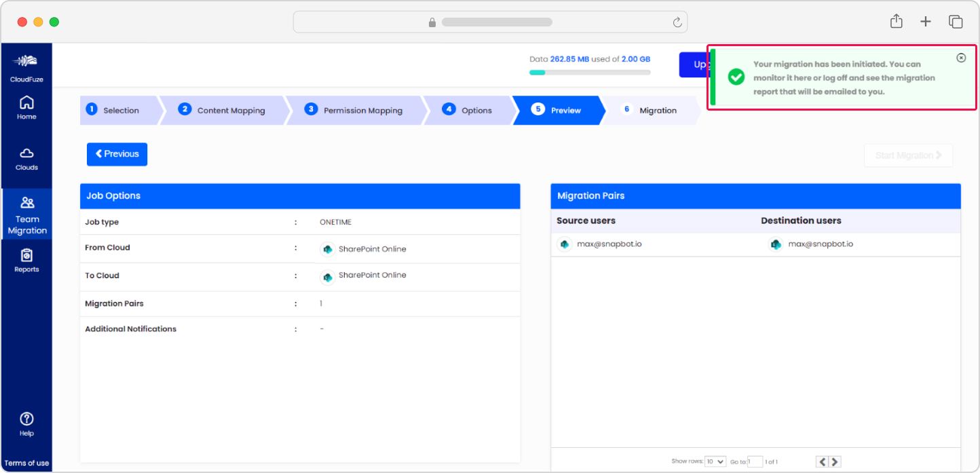
Task: Open the Home section icon
Action: [26, 102]
